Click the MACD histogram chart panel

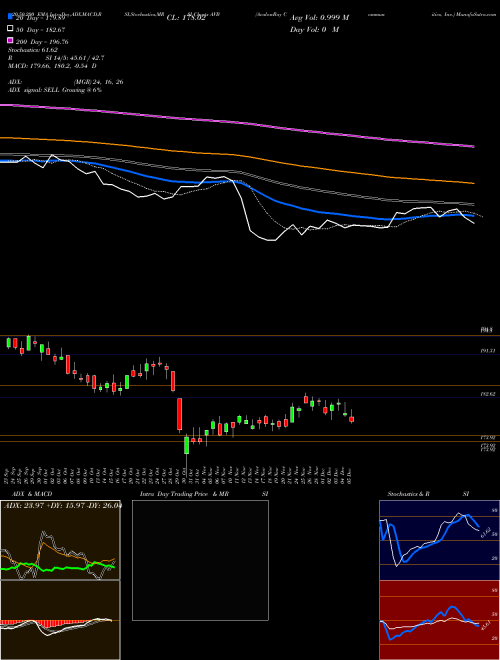tap(60, 620)
